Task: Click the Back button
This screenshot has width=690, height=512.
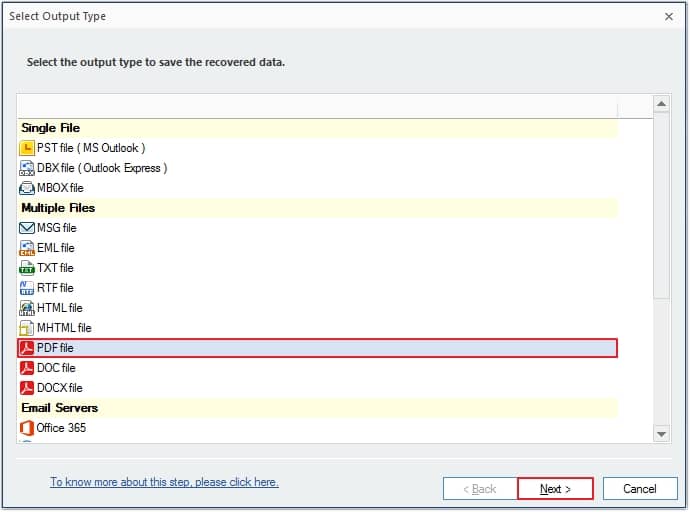Action: click(480, 489)
